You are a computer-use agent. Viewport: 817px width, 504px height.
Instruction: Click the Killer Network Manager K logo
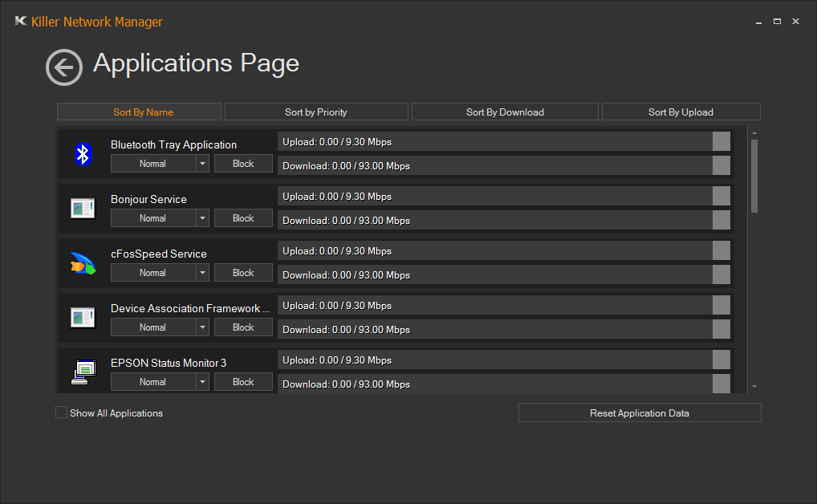(x=21, y=22)
